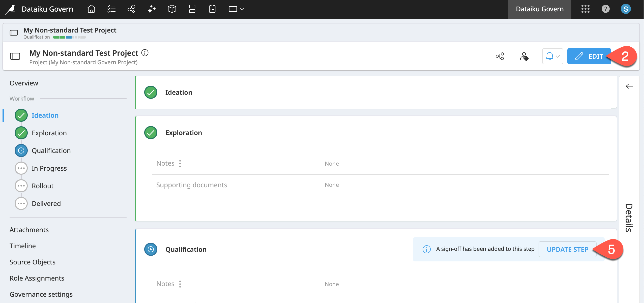Screen dimensions: 644x303
Task: Open the clipboard icon in top navigation
Action: (212, 9)
